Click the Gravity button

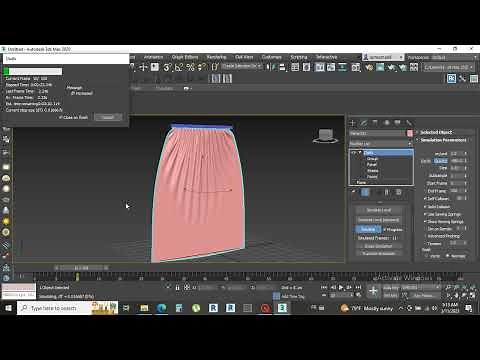pos(440,161)
